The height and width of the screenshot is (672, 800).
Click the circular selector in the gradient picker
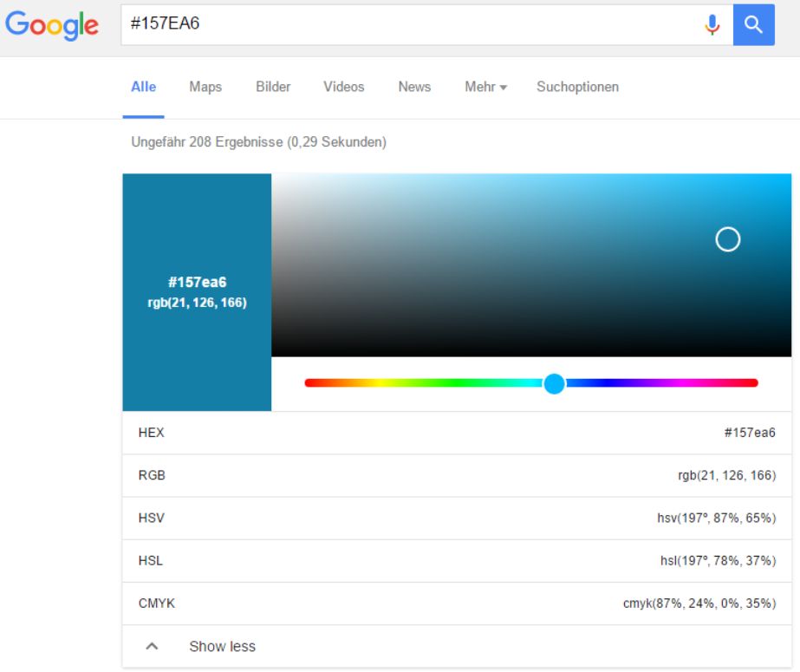tap(727, 239)
